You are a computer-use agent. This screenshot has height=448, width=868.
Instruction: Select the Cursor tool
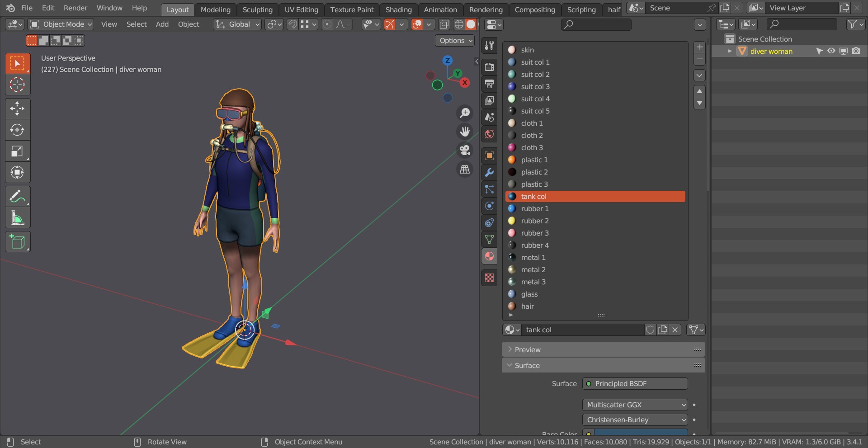(18, 85)
